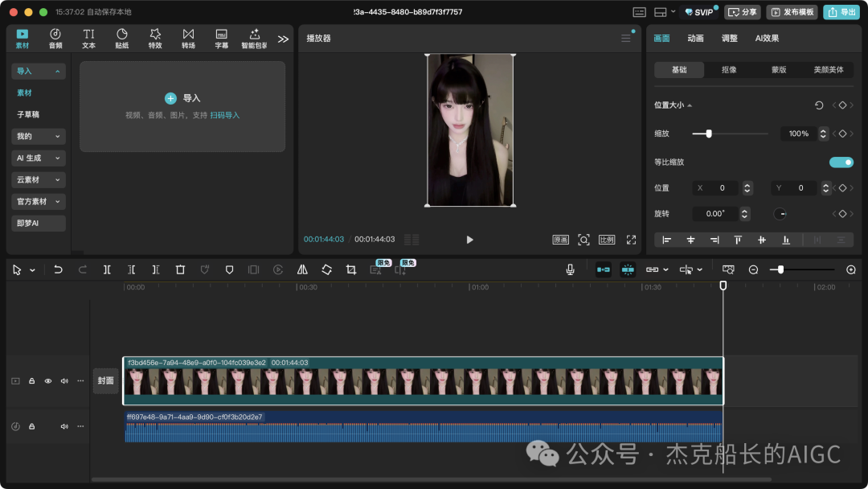
Task: Open the 贴纸 stickers panel
Action: click(x=121, y=38)
